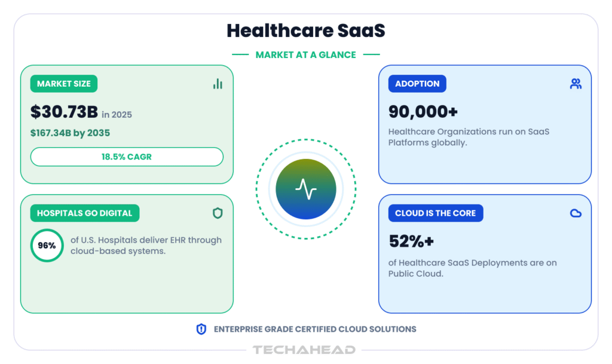Click the 90,000+ adoption figure

(x=423, y=112)
